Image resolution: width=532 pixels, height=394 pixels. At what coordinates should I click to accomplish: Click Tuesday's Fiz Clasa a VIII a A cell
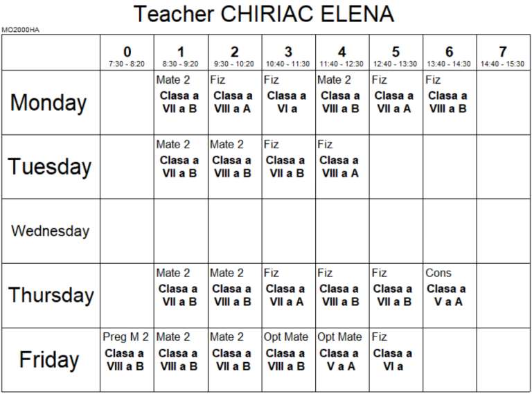coord(342,167)
